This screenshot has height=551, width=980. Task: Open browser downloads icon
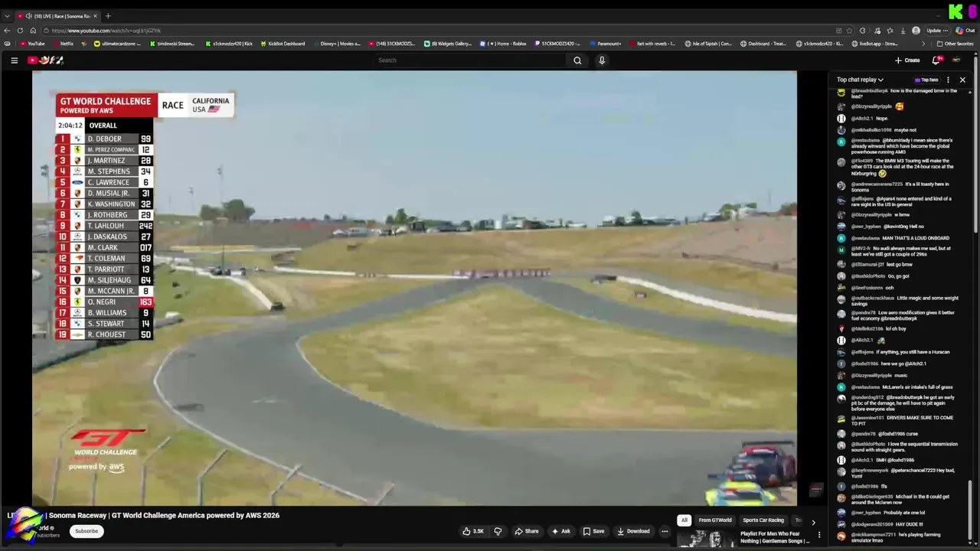click(903, 31)
